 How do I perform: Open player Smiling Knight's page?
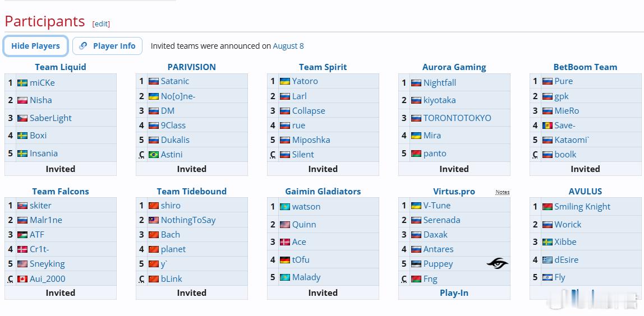(x=582, y=207)
